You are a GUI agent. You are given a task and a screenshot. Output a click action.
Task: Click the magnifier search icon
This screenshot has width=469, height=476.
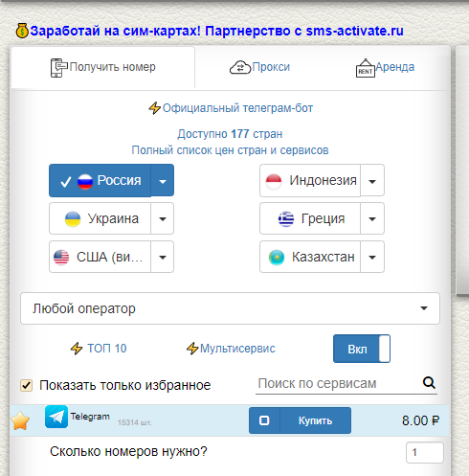(429, 382)
